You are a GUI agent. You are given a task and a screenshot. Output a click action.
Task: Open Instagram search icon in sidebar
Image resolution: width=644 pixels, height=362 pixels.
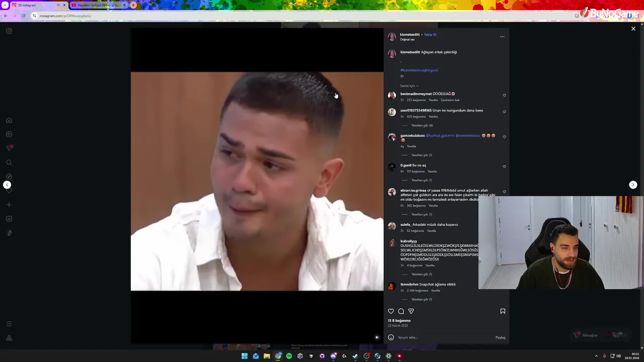pos(9,162)
